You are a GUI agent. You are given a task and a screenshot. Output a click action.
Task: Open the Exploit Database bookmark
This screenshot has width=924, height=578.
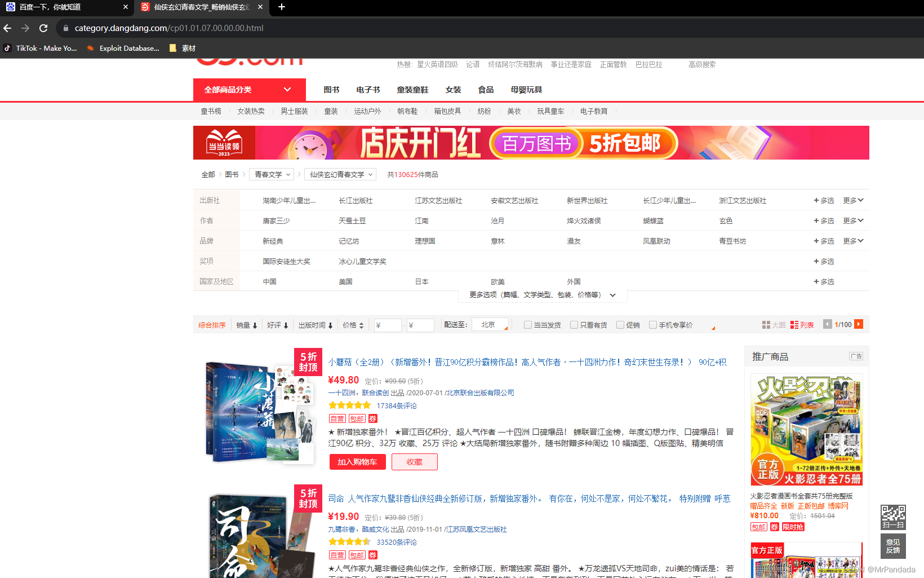click(x=123, y=48)
